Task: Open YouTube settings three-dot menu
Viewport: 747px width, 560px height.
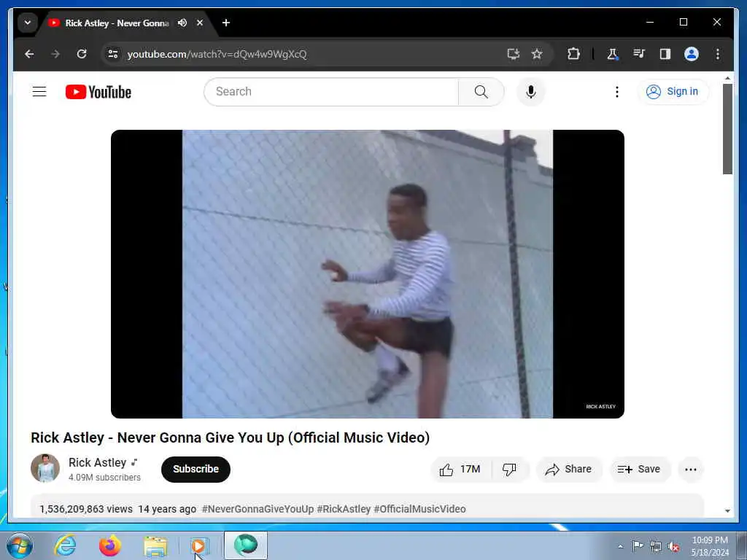Action: click(x=617, y=92)
